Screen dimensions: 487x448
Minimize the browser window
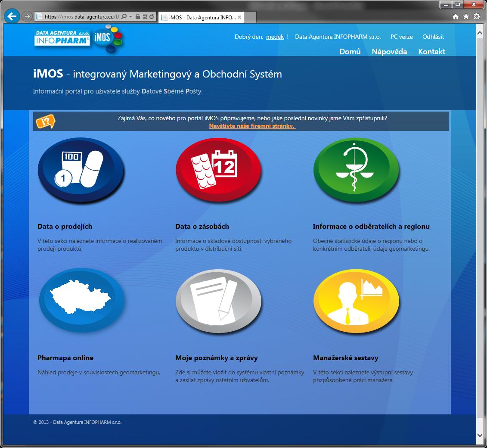[x=447, y=4]
